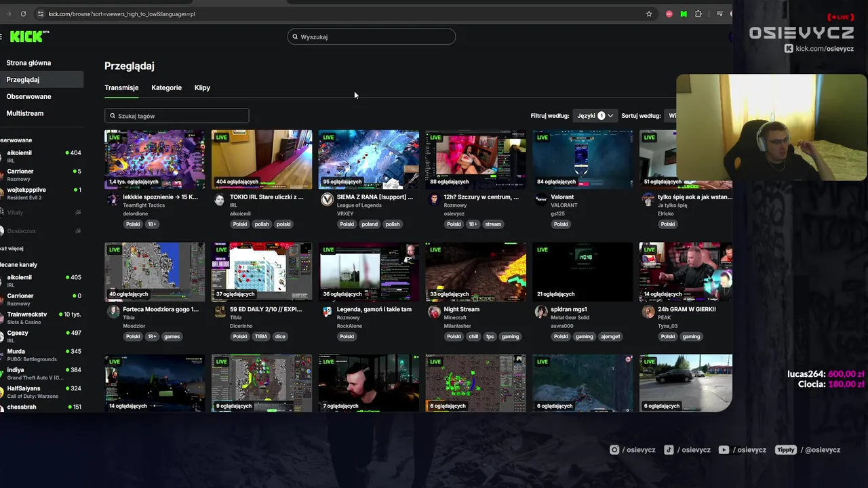The width and height of the screenshot is (868, 488).
Task: Click the browser forward arrow
Action: pos(8,14)
